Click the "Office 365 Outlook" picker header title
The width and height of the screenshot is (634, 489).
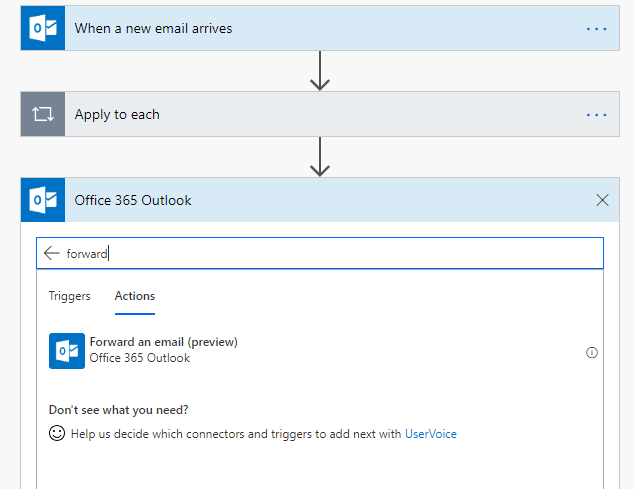click(133, 200)
